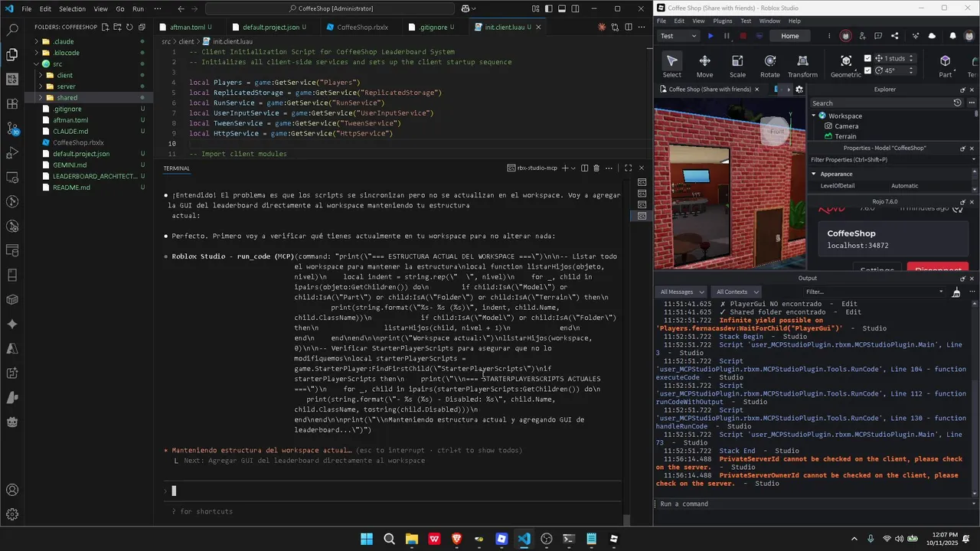Toggle the studs move snapping checkbox
The image size is (980, 551).
867,58
